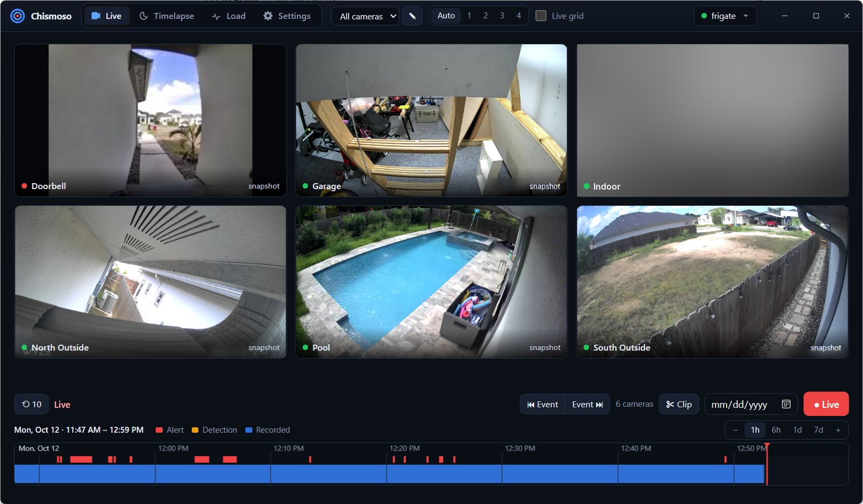Screen dimensions: 863x504
Task: Open the Timelapse tab
Action: (166, 16)
